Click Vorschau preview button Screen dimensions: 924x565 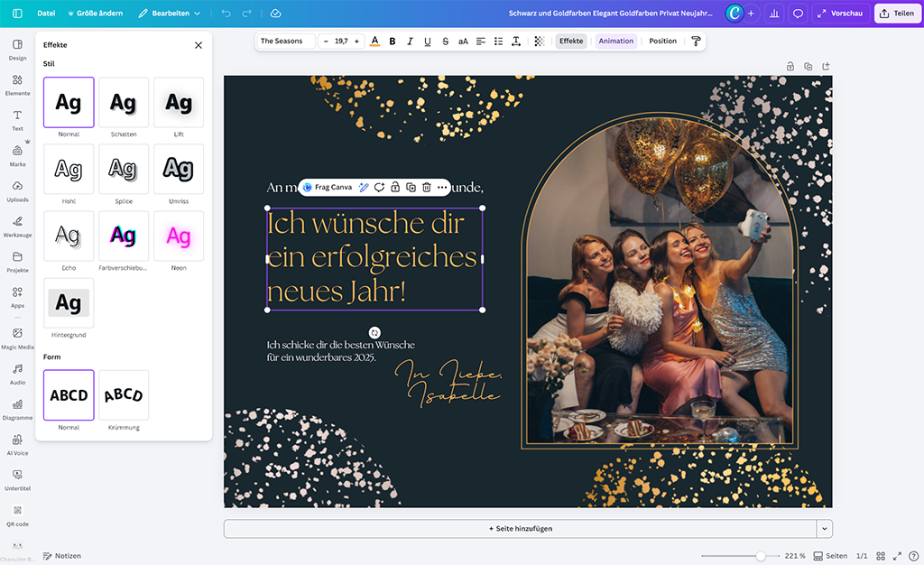[840, 13]
